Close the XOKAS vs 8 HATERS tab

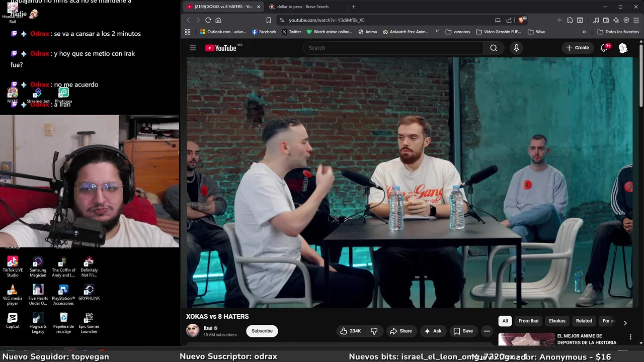click(x=259, y=7)
